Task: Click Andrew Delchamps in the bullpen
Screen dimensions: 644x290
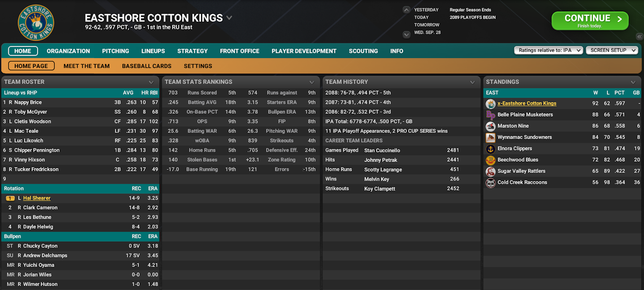Action: [45, 256]
